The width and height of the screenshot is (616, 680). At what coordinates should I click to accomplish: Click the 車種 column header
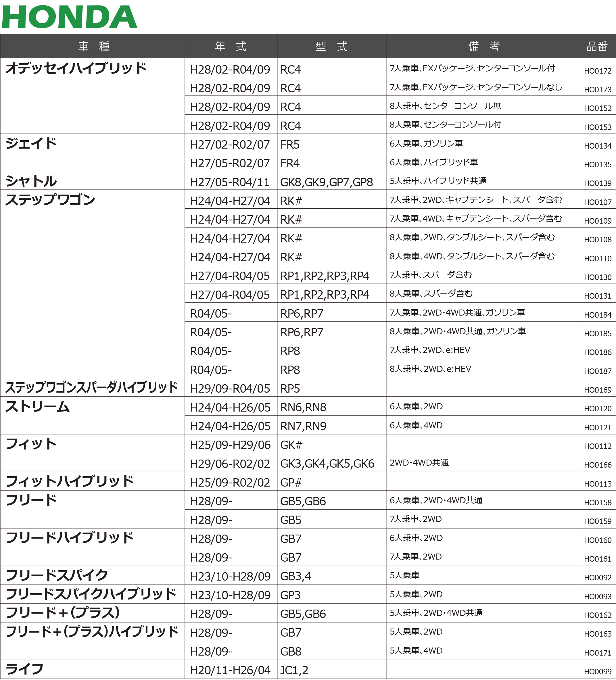click(x=93, y=46)
